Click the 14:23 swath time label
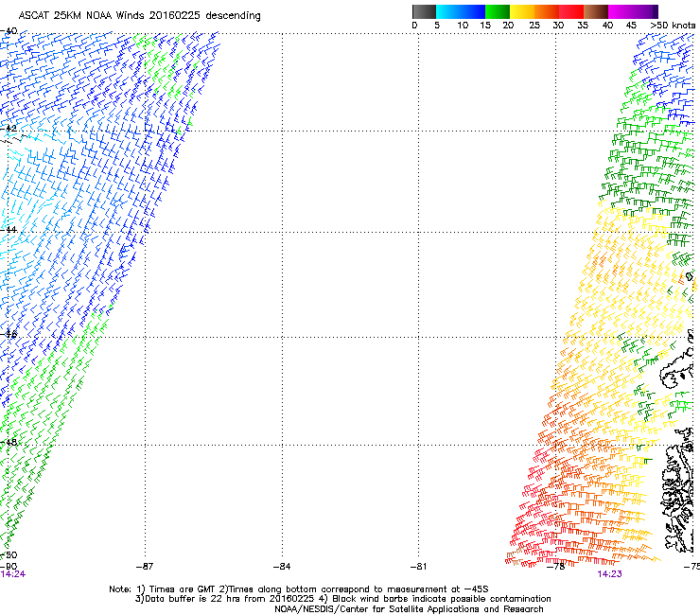The height and width of the screenshot is (615, 700). pyautogui.click(x=609, y=574)
